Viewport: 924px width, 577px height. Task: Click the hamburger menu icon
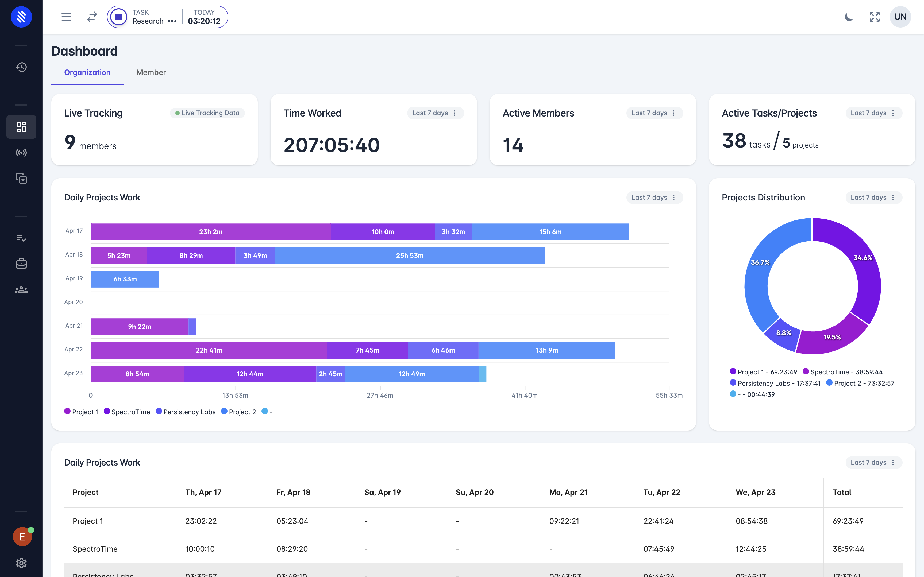coord(66,17)
